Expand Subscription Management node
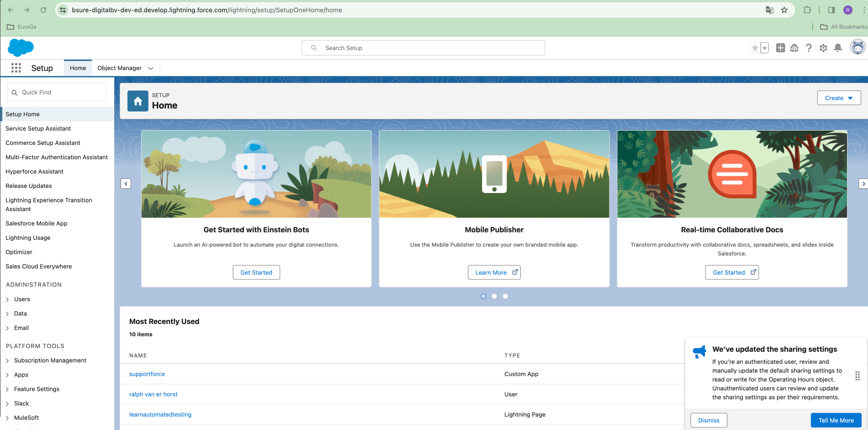The width and height of the screenshot is (868, 430). point(7,361)
